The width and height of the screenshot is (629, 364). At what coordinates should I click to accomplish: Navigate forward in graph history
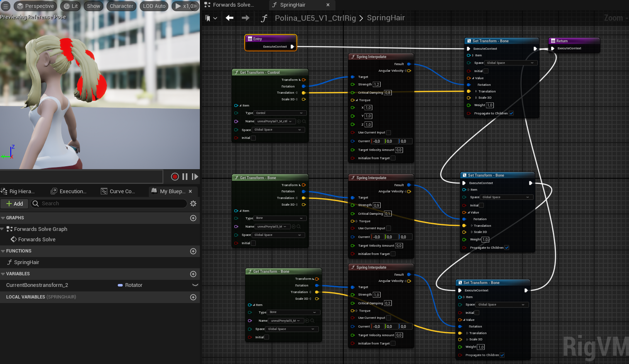point(245,18)
